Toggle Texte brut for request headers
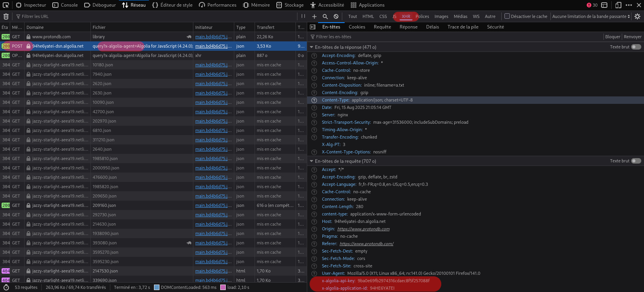 636,161
